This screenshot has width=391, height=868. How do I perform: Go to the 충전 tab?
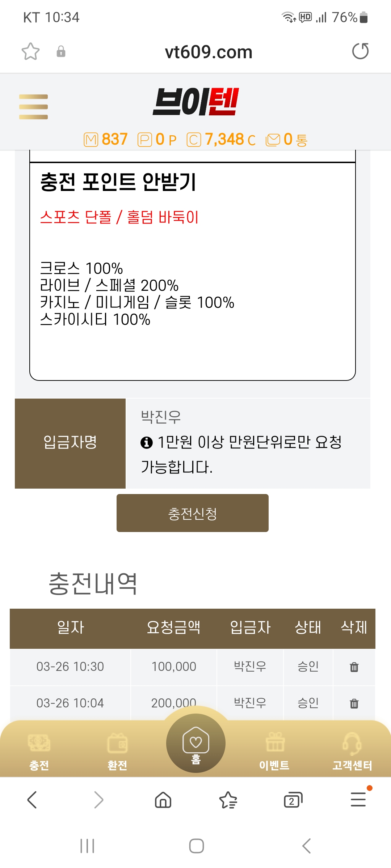point(39,750)
